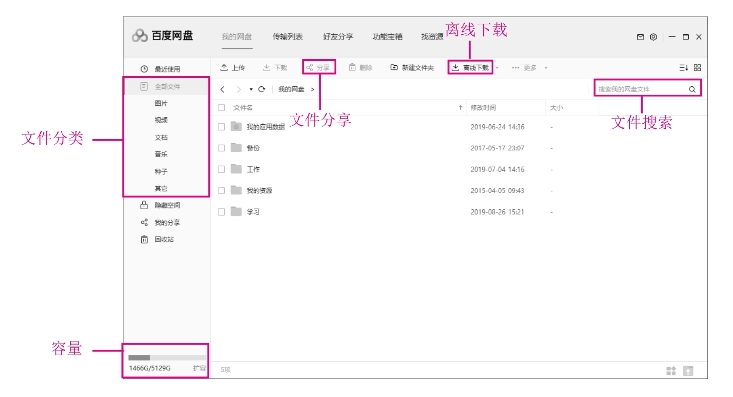Click the 最近使用 clock icon
Viewport: 733px width, 397px height.
tap(144, 69)
